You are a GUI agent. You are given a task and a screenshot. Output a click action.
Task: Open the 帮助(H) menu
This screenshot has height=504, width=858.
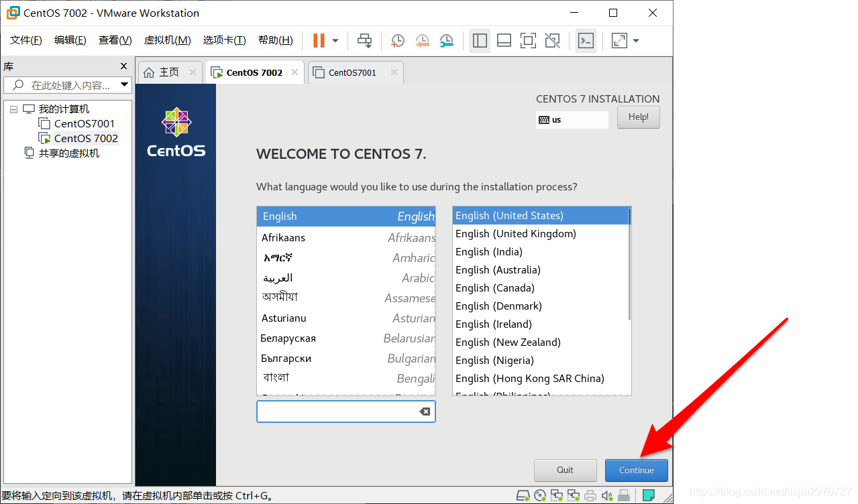tap(276, 40)
